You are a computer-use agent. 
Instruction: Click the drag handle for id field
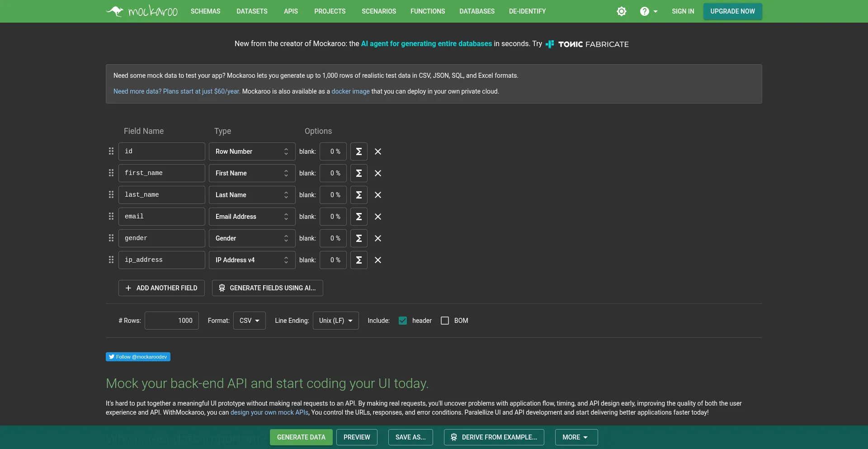pyautogui.click(x=111, y=151)
